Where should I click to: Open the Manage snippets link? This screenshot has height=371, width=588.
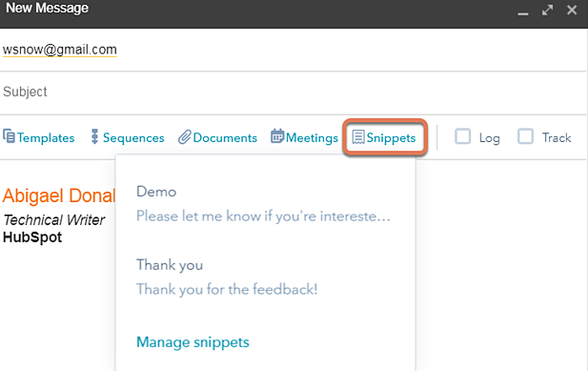[x=193, y=342]
